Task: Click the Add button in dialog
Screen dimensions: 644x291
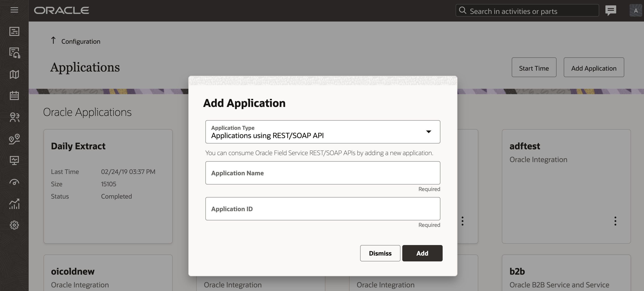Action: click(x=422, y=253)
